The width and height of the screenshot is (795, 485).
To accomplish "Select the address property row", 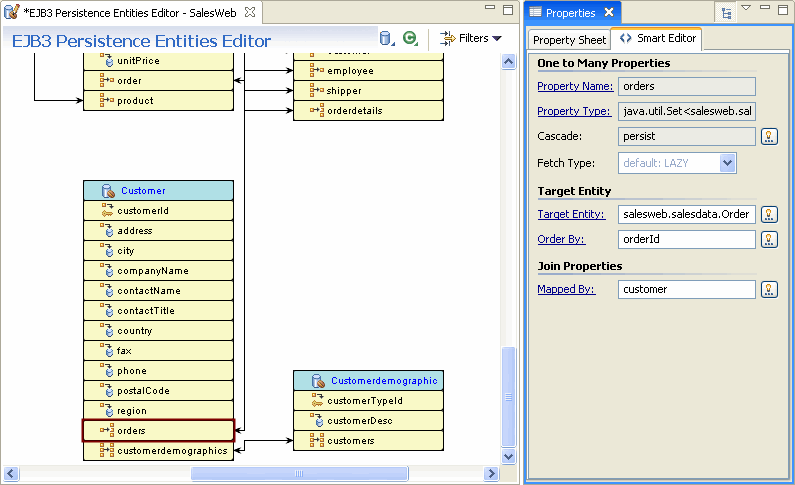I will [158, 231].
